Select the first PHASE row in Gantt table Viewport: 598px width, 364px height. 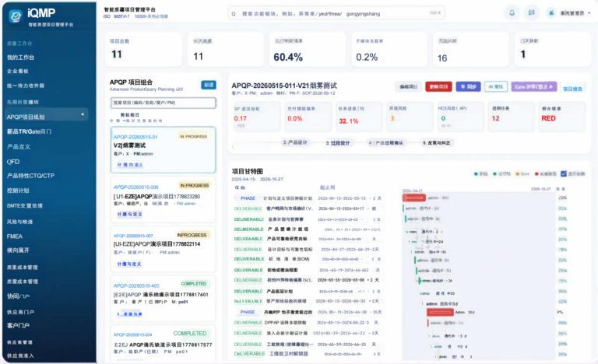(x=308, y=198)
